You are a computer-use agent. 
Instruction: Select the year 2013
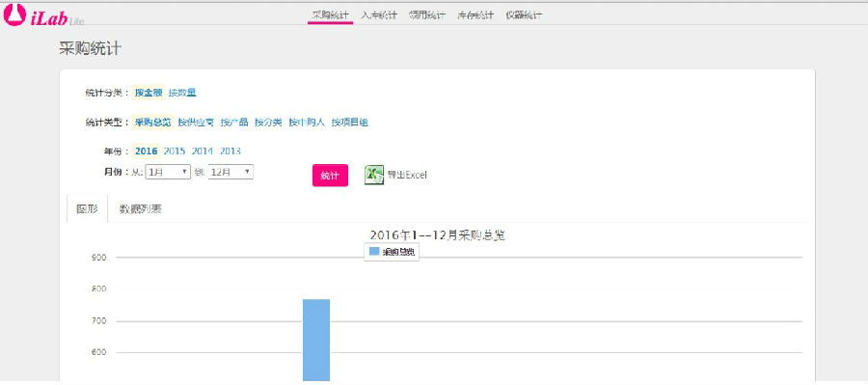pos(231,151)
